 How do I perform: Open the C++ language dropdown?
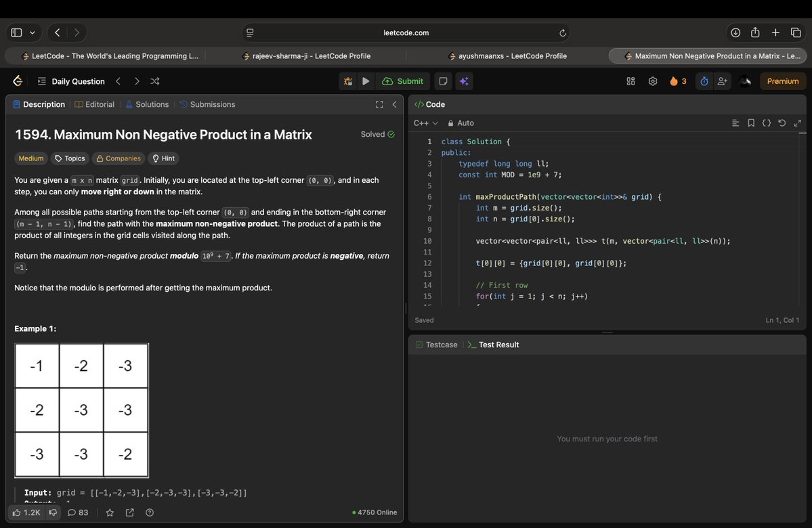point(426,123)
